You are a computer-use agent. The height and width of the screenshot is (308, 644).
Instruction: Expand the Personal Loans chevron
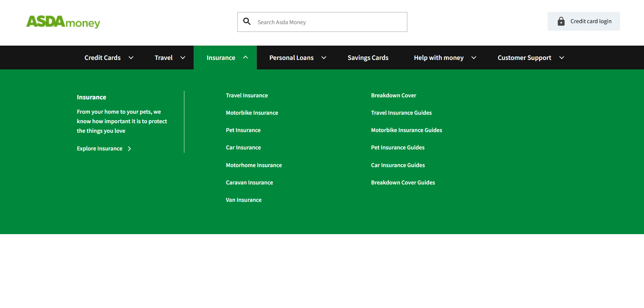(324, 58)
